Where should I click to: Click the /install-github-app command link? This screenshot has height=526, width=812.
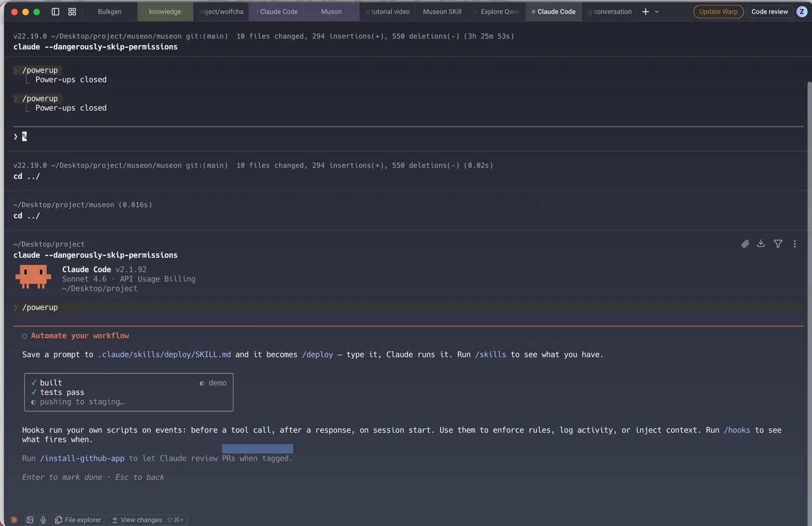coord(82,458)
